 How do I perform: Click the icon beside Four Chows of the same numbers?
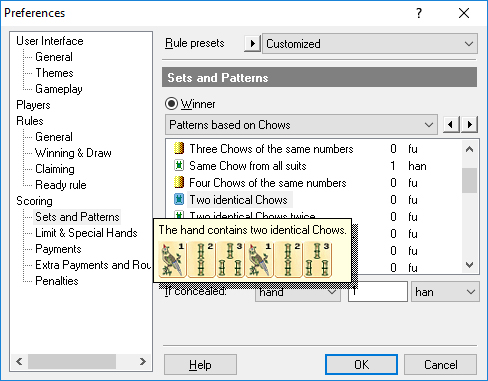(x=179, y=182)
